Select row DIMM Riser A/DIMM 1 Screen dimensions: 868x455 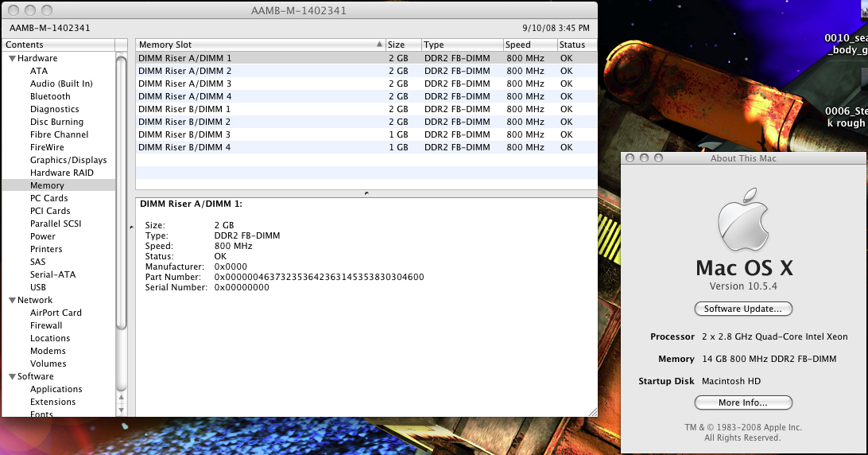point(366,58)
